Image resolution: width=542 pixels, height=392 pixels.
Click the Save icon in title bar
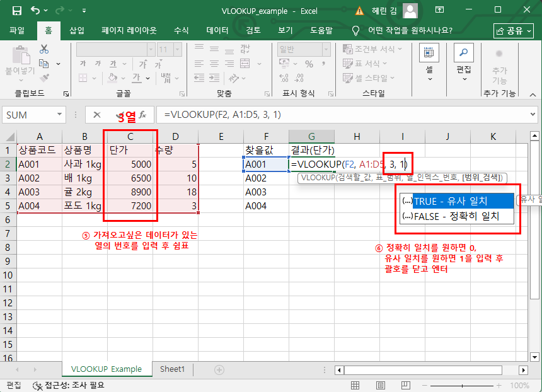click(17, 11)
